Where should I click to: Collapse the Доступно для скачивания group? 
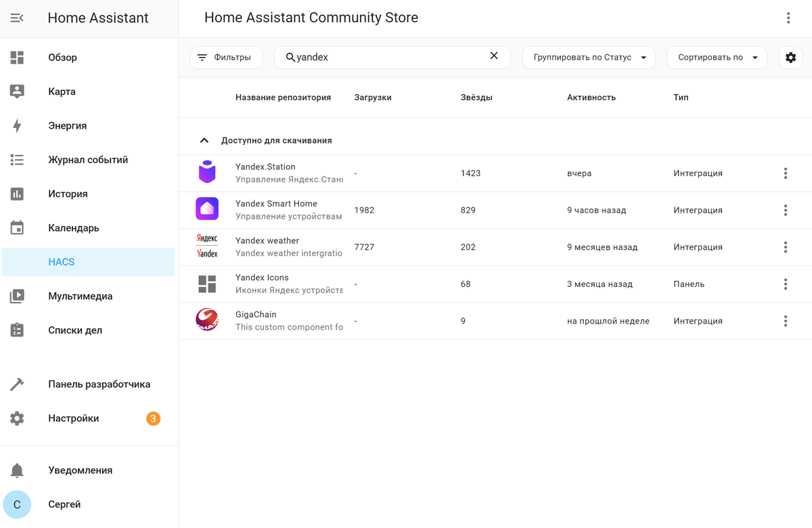pyautogui.click(x=204, y=141)
